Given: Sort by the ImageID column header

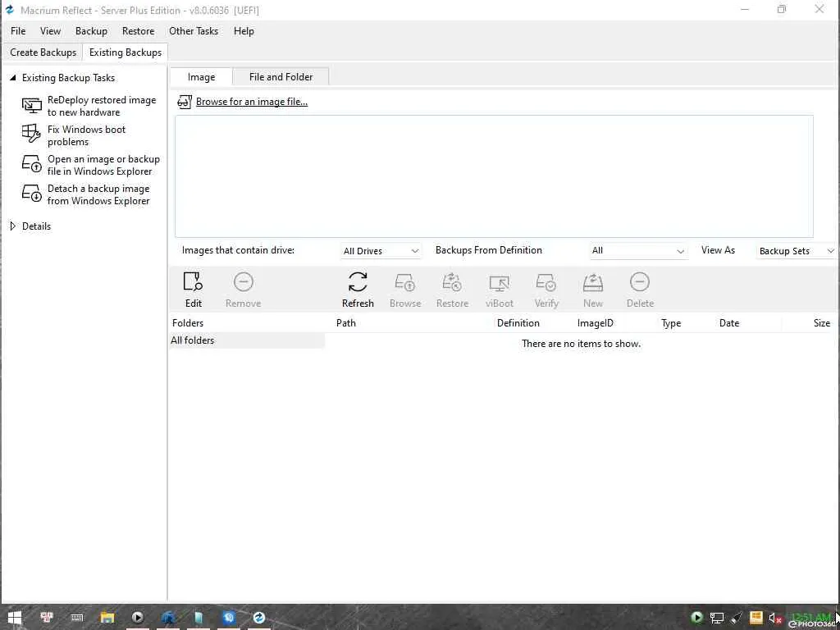Looking at the screenshot, I should pos(596,323).
